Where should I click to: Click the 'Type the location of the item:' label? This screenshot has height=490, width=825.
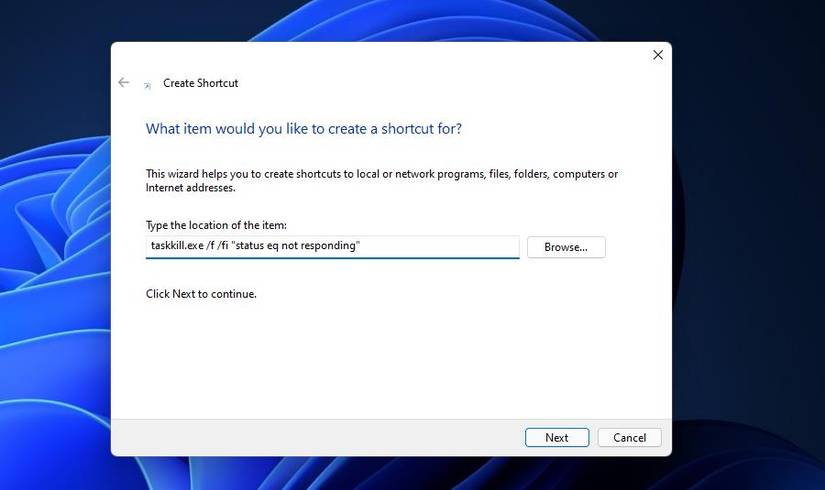tap(216, 225)
